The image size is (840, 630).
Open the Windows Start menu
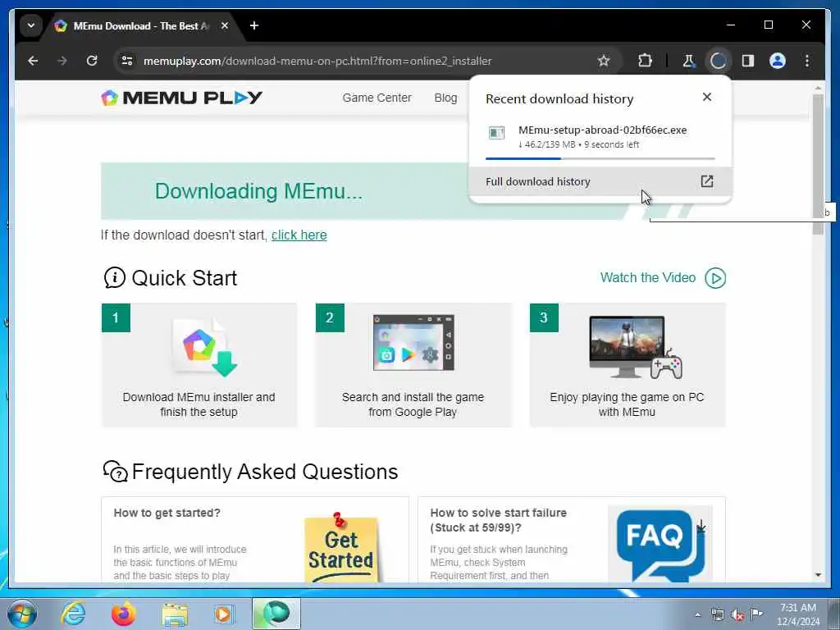(x=22, y=614)
